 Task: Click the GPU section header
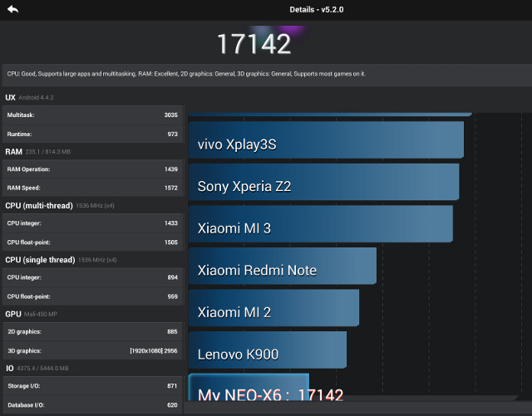13,314
